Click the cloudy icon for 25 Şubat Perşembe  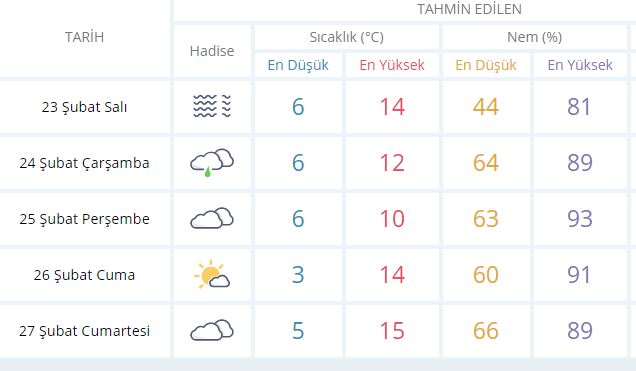click(x=212, y=218)
